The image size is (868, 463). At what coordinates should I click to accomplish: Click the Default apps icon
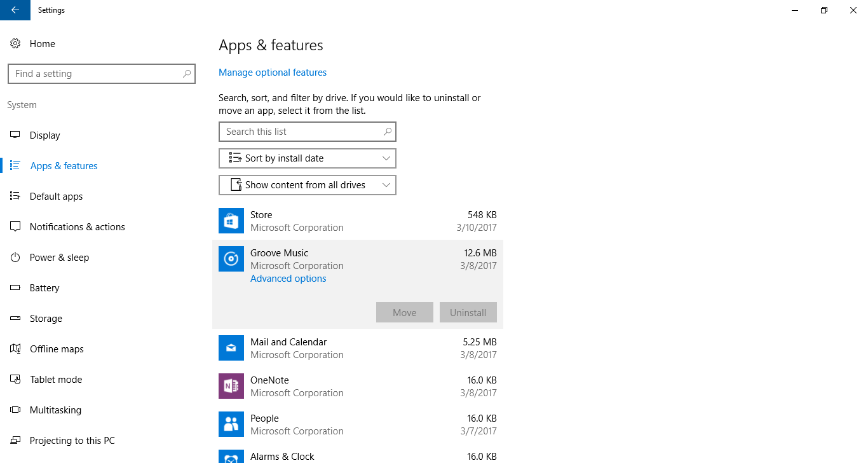tap(15, 196)
